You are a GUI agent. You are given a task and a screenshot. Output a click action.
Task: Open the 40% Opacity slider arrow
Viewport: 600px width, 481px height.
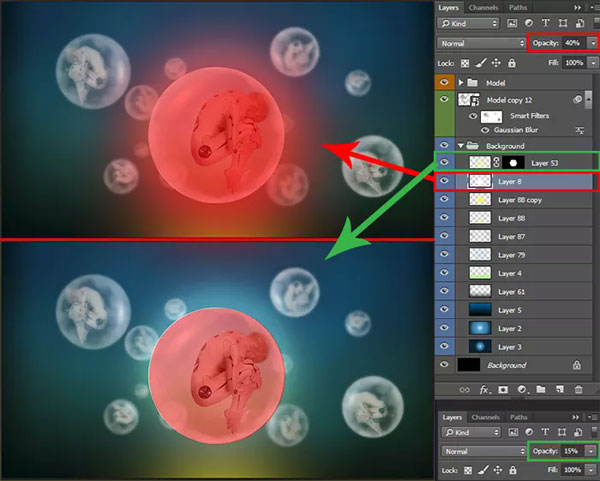[x=593, y=43]
